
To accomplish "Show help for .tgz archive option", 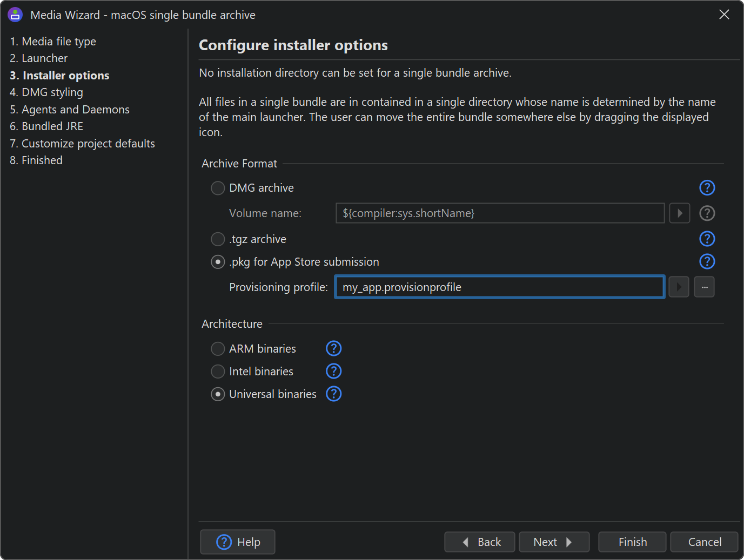I will [x=707, y=239].
